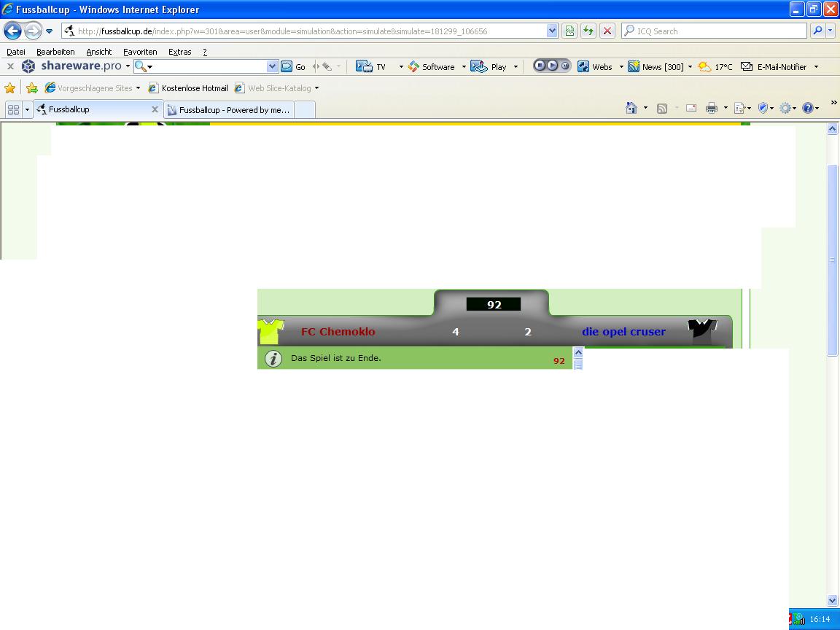840x630 pixels.
Task: Expand the Software toolbar dropdown
Action: pos(464,67)
